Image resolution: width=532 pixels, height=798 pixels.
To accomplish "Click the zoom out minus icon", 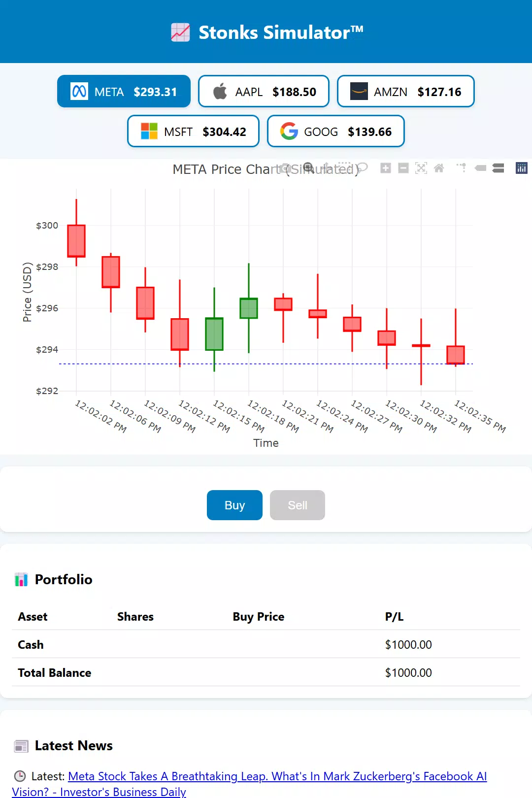I will pyautogui.click(x=403, y=168).
